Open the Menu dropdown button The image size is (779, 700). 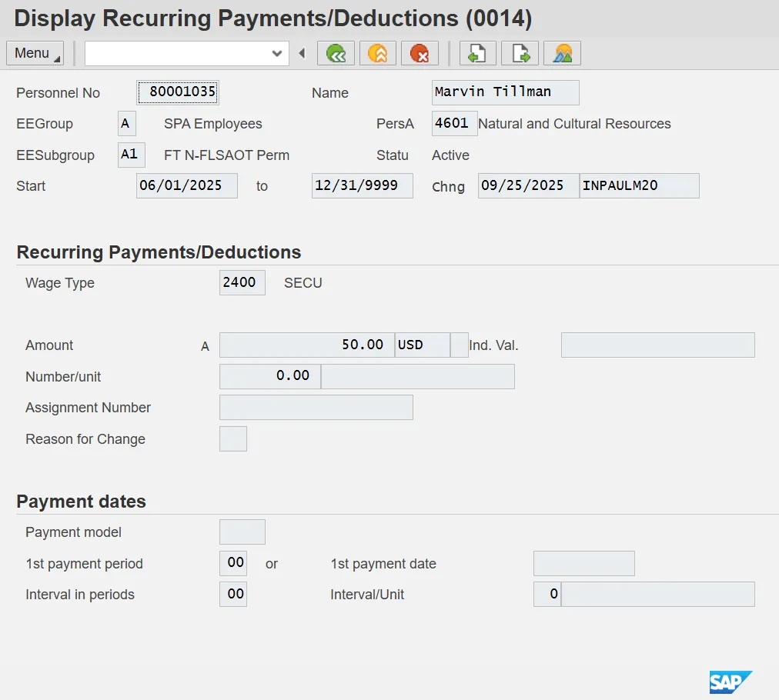(35, 53)
